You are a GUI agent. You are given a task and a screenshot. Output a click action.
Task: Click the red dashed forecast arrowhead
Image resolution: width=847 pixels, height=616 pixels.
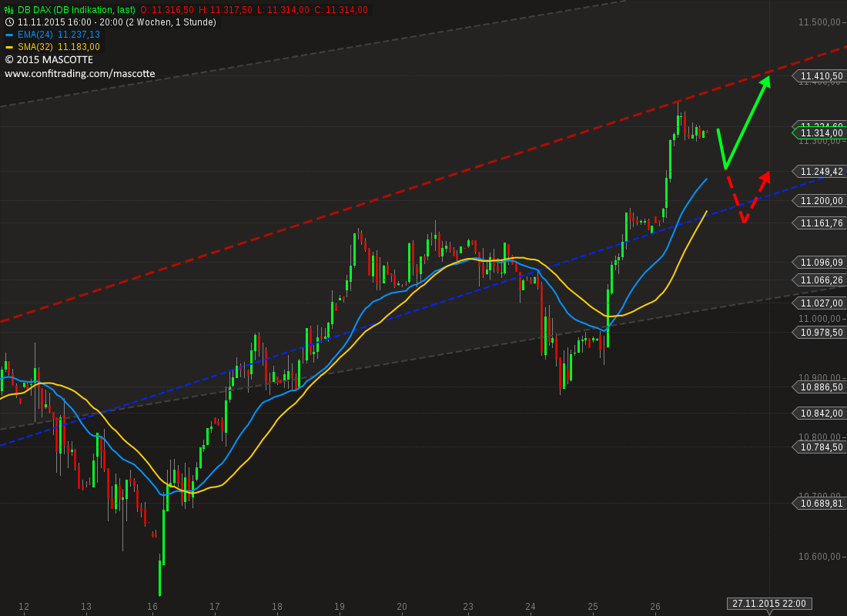tap(765, 177)
